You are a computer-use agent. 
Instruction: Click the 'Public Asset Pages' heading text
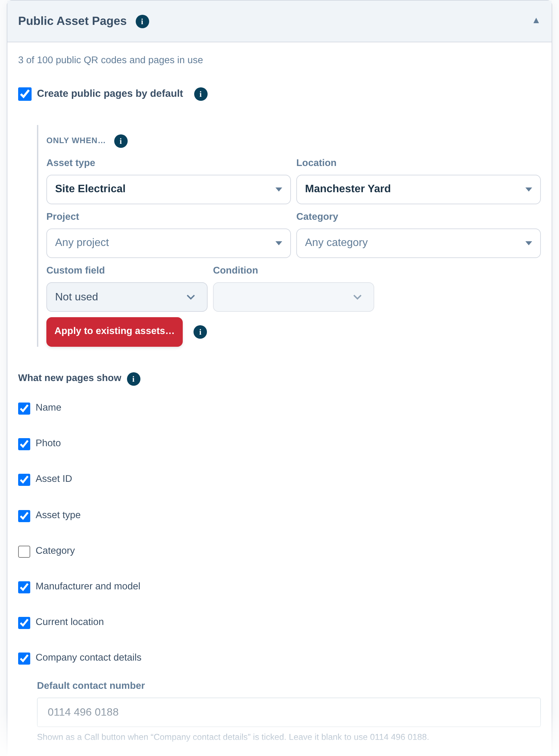[x=73, y=21]
